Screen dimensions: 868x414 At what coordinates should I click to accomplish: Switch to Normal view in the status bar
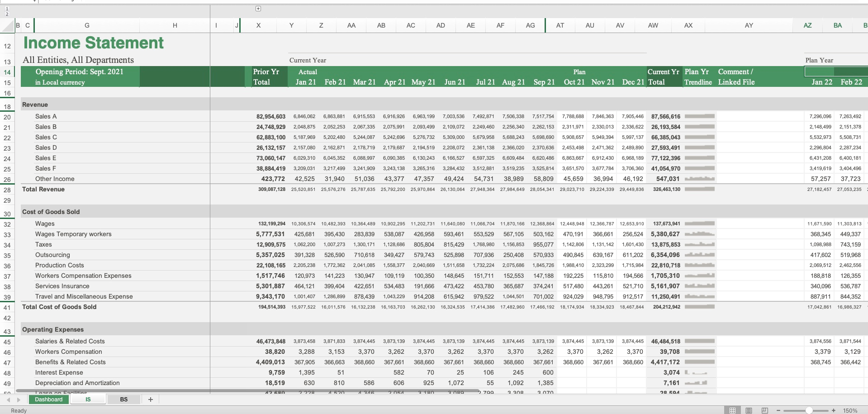click(733, 410)
